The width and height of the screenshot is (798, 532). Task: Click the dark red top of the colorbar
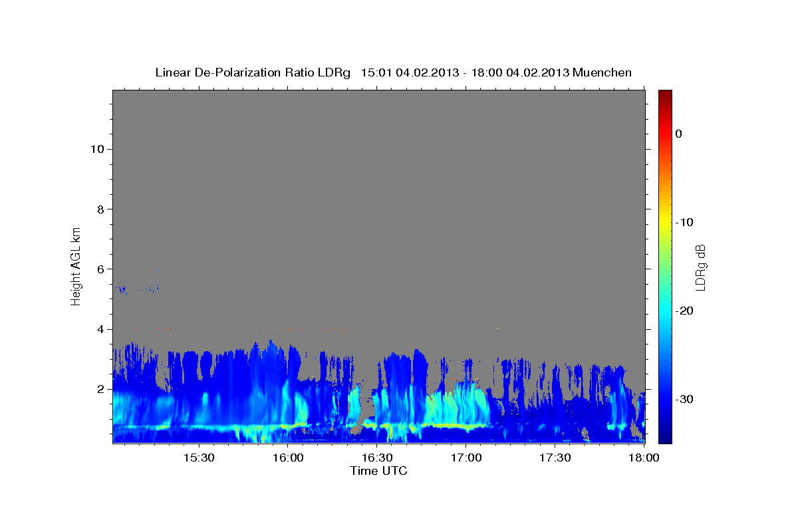tap(665, 96)
